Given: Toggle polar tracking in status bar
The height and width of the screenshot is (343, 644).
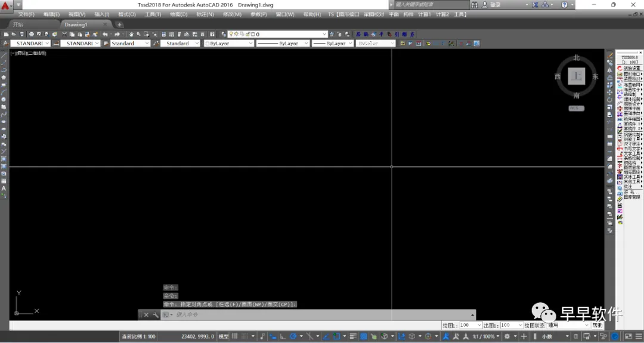Looking at the screenshot, I should click(x=293, y=336).
